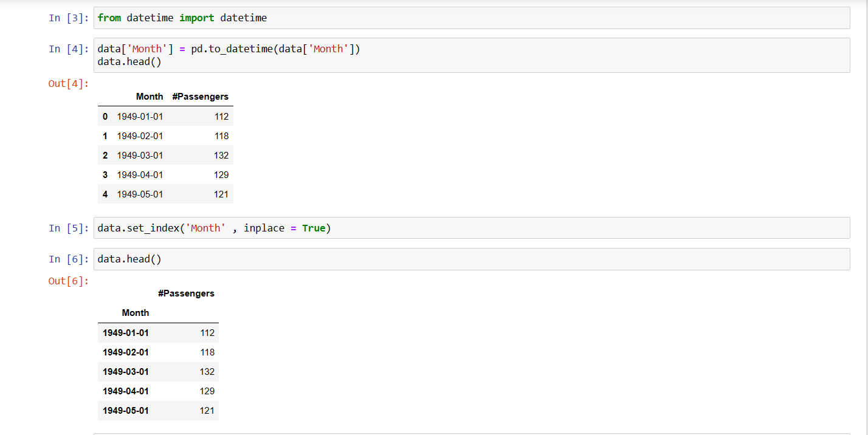Click data.head() line in the In [4] cell
The height and width of the screenshot is (435, 868).
[129, 62]
